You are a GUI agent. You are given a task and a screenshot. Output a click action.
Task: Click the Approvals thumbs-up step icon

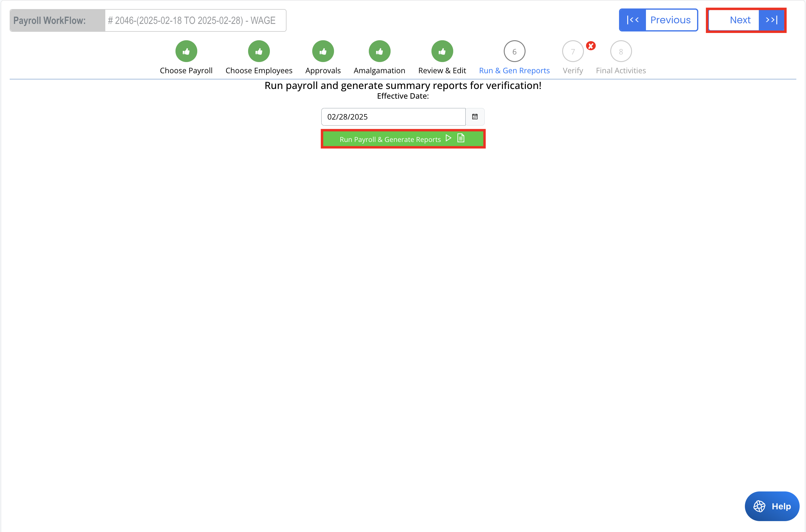point(323,51)
